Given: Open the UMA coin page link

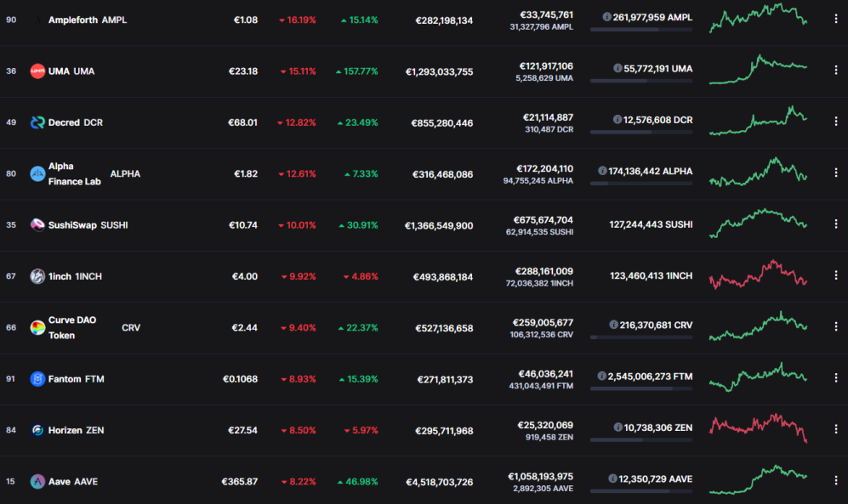Looking at the screenshot, I should point(71,71).
